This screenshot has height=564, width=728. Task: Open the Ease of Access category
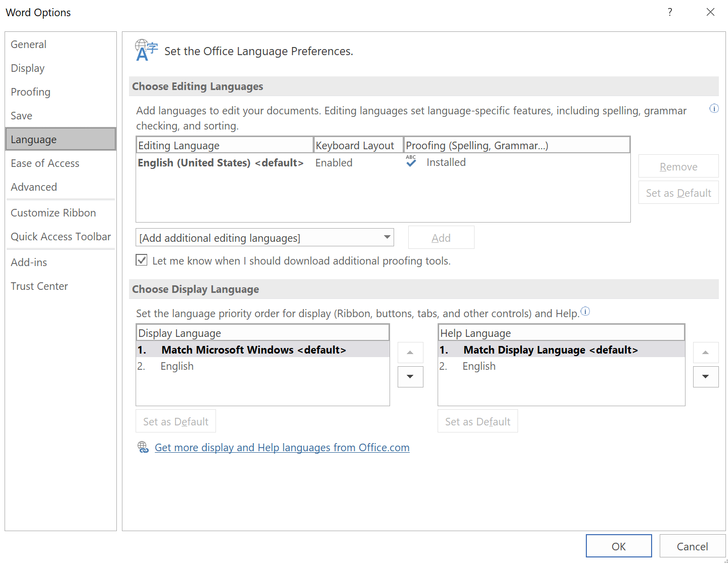[x=61, y=163]
